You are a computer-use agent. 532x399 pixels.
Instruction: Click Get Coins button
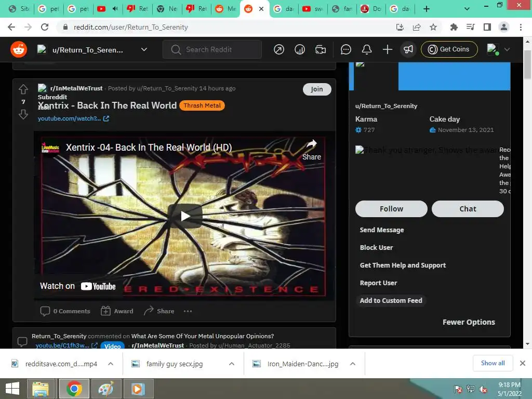tap(449, 49)
